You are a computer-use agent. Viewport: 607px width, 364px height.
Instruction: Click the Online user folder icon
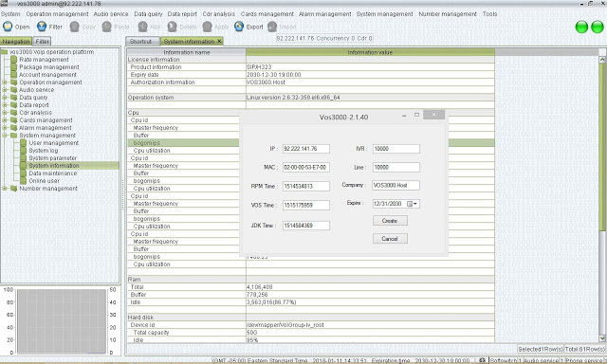tap(23, 181)
